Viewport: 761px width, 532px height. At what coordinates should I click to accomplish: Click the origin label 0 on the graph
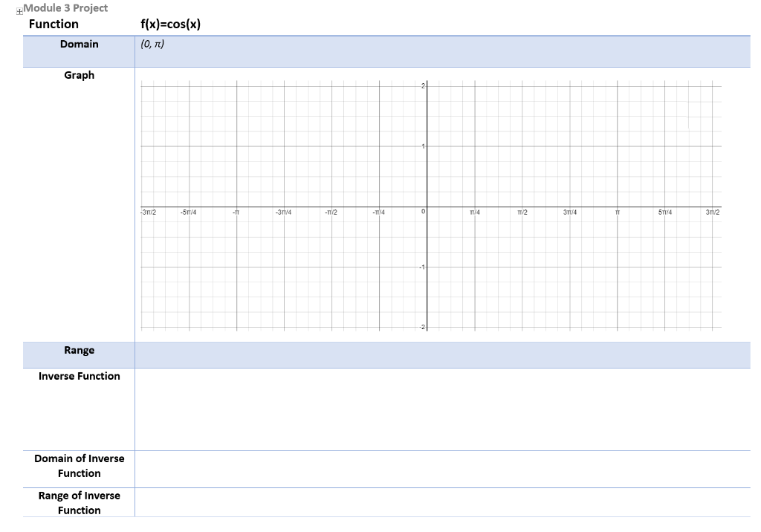tap(422, 212)
